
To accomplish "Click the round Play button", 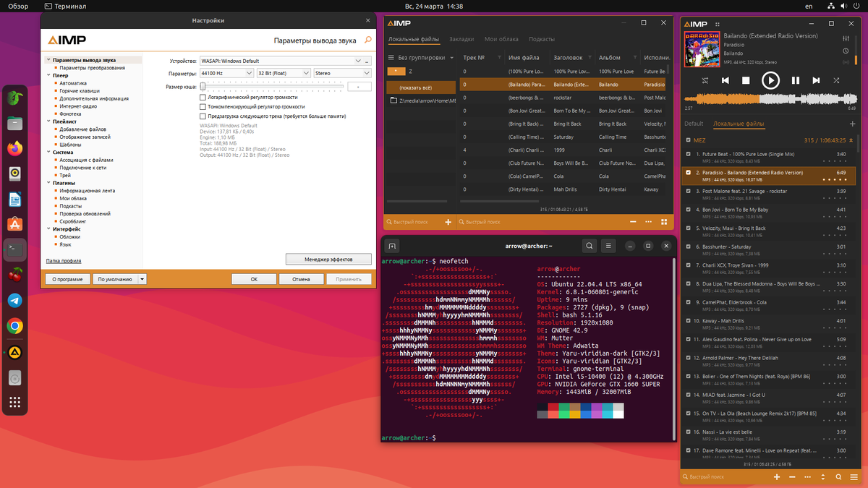I will 770,80.
